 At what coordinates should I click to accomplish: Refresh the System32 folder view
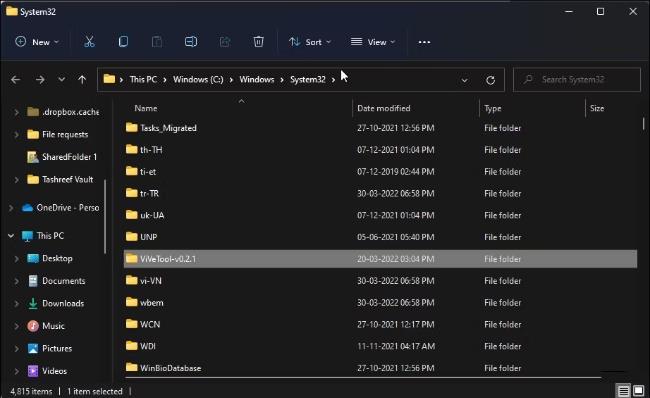point(490,80)
